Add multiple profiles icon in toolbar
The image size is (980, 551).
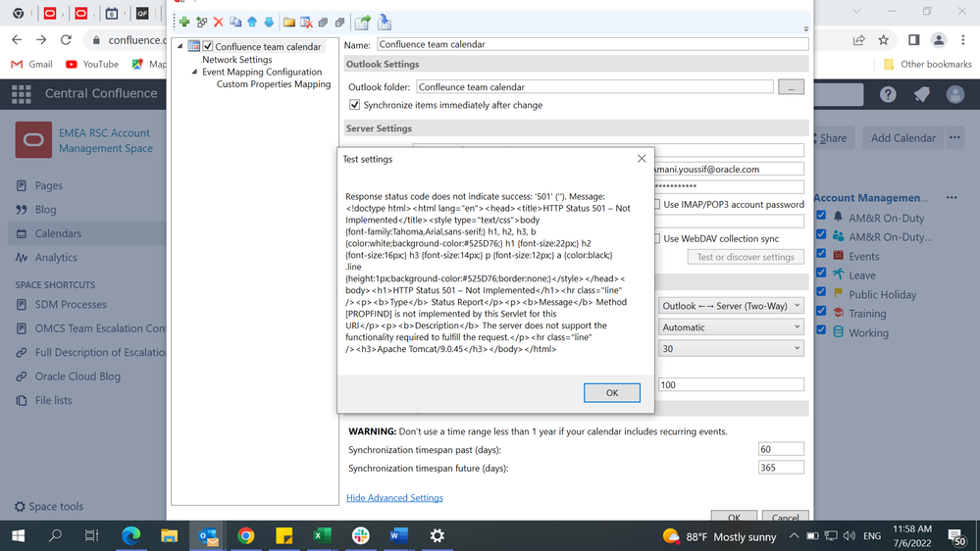pos(201,23)
